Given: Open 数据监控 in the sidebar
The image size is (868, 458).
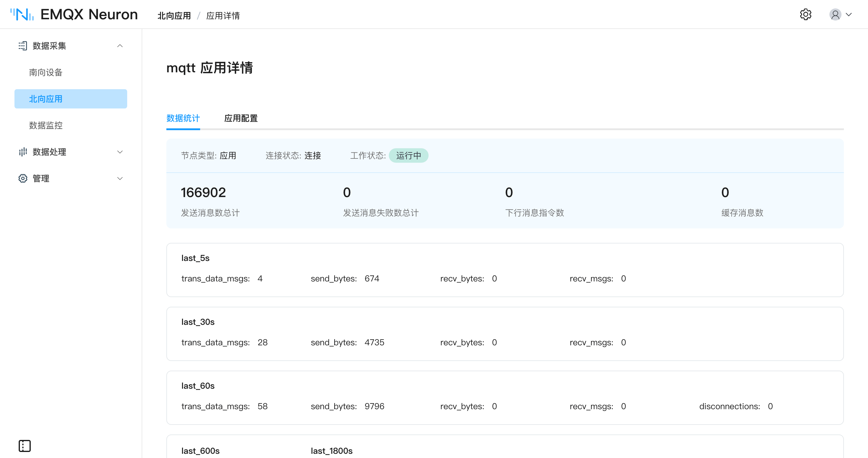Looking at the screenshot, I should click(46, 125).
